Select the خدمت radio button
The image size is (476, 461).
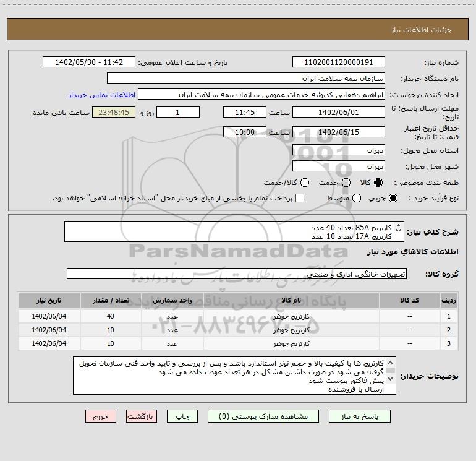tap(346, 183)
